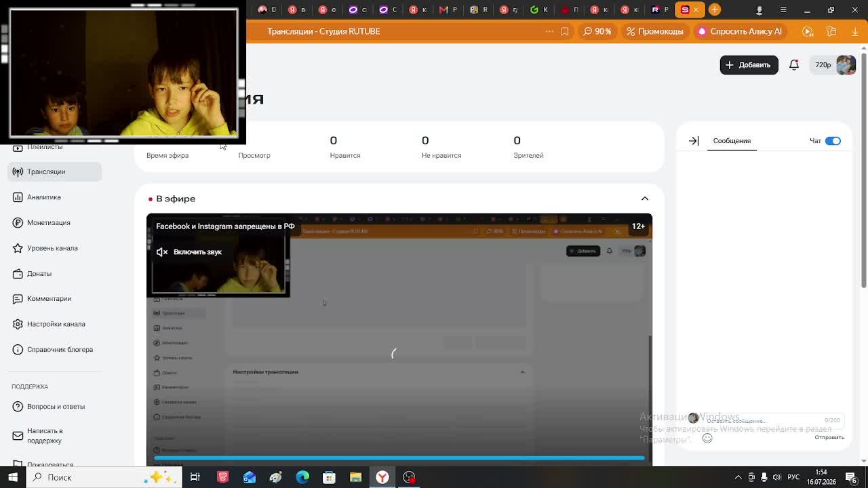Open the Промокоды button in the toolbar
The image size is (868, 488).
coord(655,31)
